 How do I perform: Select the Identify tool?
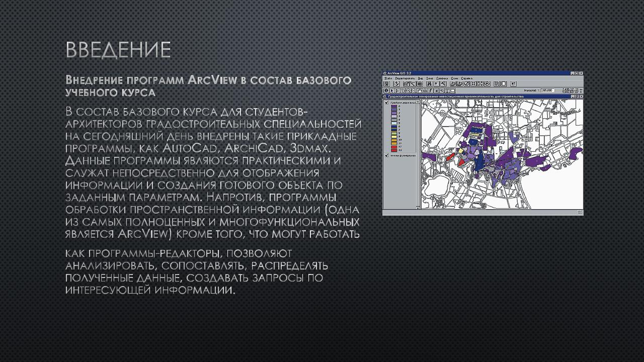386,90
